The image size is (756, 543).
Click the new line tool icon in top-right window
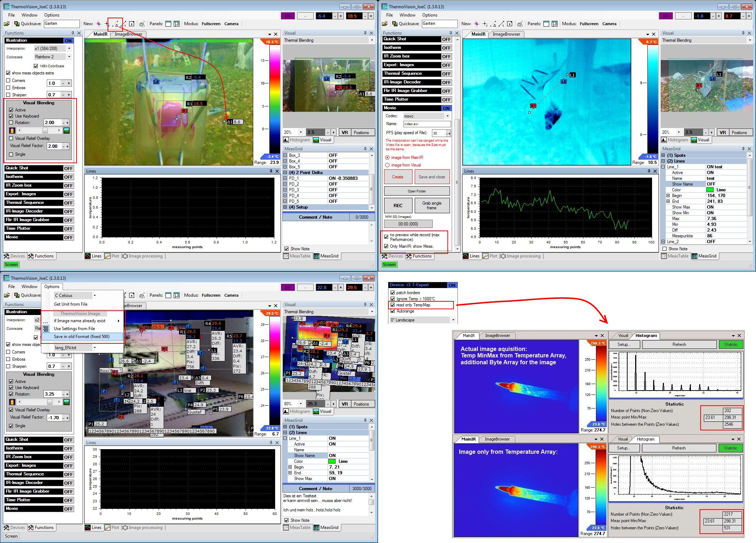501,24
